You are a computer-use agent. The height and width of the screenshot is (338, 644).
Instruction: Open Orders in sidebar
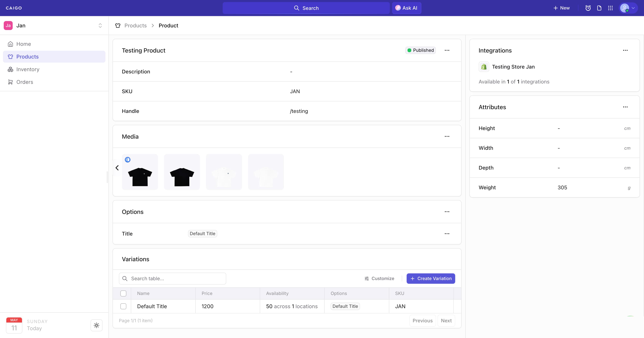click(24, 82)
